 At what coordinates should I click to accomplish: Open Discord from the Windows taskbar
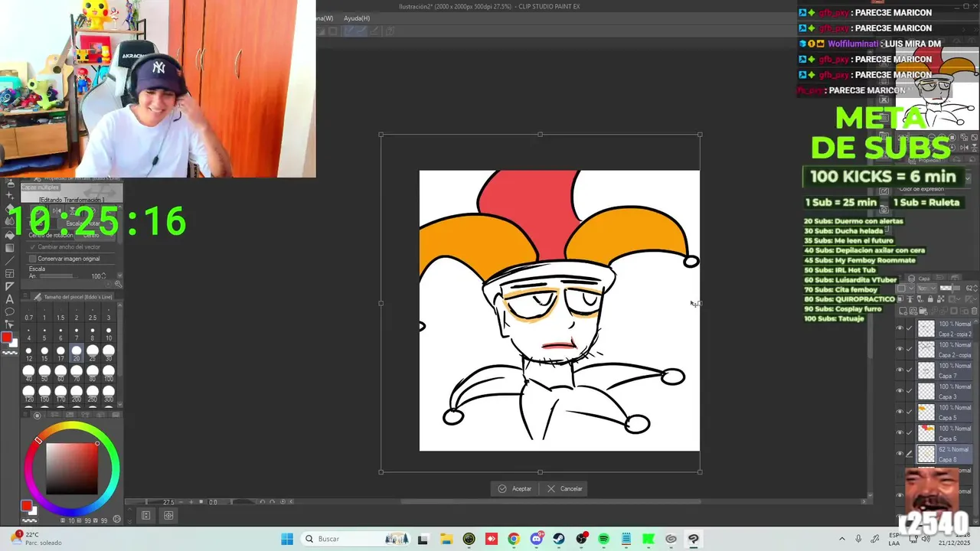536,539
